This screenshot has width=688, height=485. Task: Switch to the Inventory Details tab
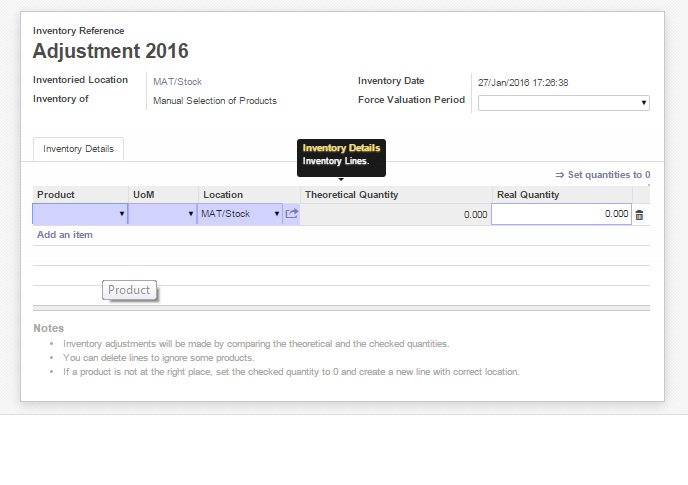point(78,149)
